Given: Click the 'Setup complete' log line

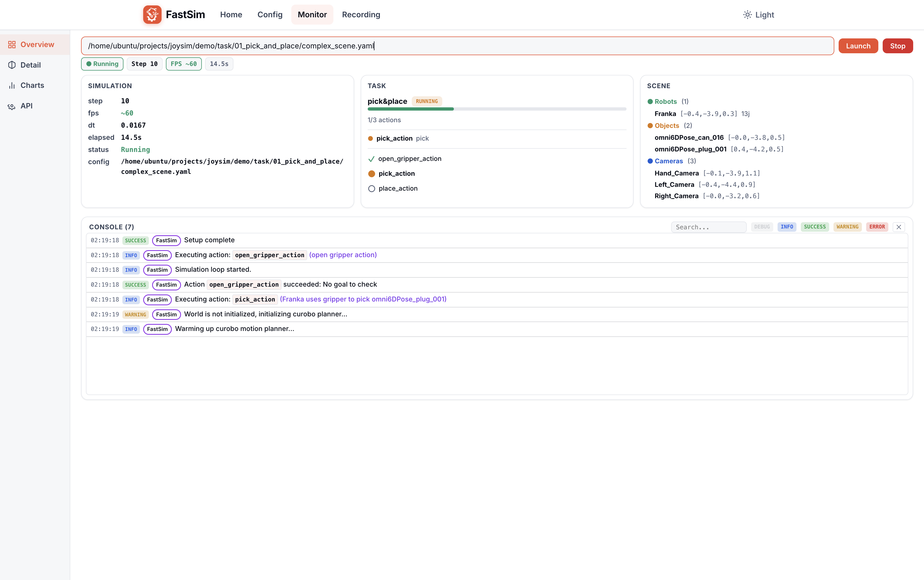Looking at the screenshot, I should (497, 240).
